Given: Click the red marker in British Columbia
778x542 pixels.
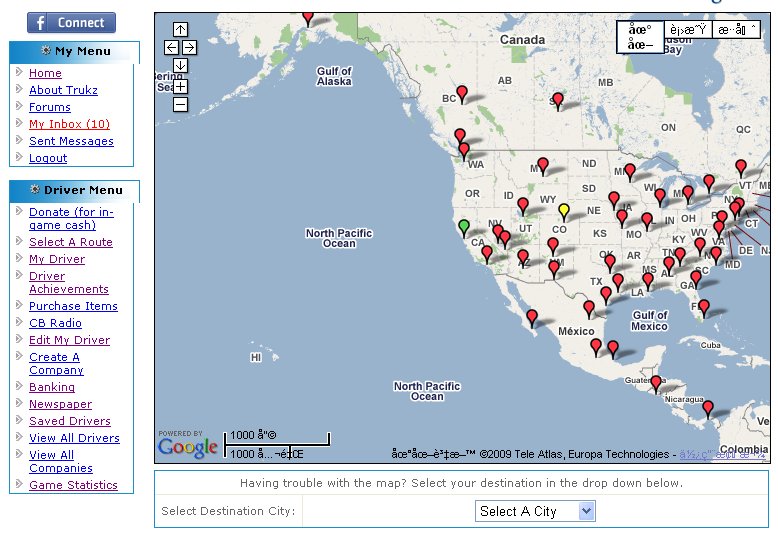Looking at the screenshot, I should pyautogui.click(x=462, y=93).
